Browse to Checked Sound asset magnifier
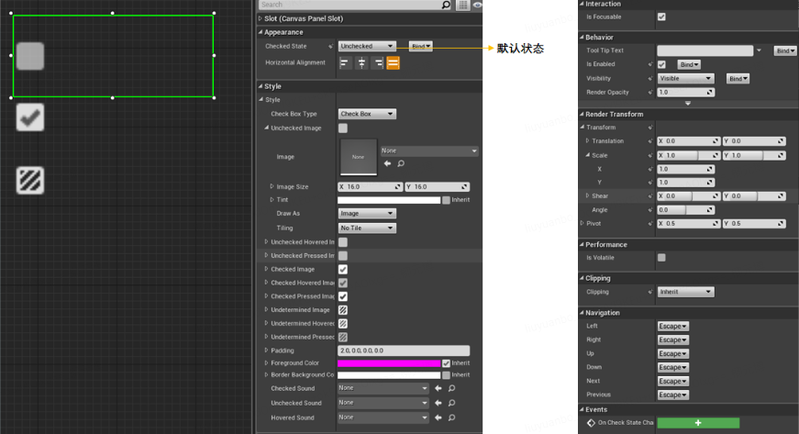This screenshot has width=799, height=434. tap(451, 388)
